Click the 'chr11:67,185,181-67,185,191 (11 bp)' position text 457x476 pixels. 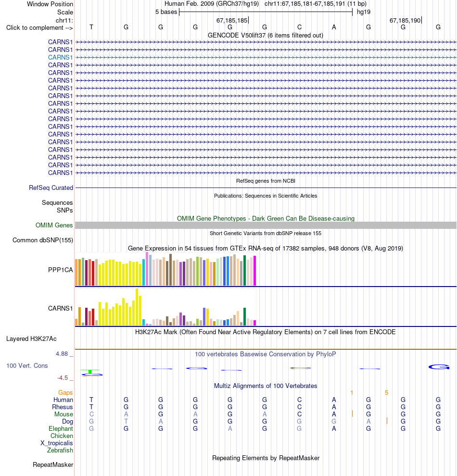(316, 4)
